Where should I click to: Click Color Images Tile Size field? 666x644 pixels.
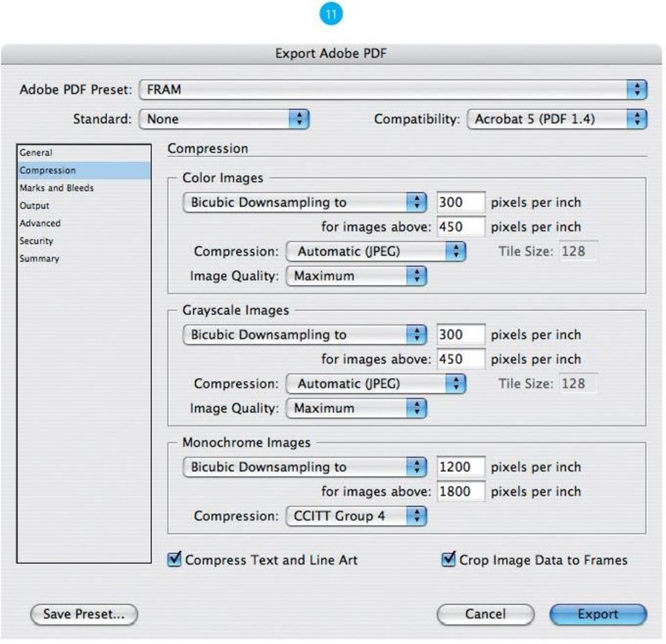click(578, 251)
